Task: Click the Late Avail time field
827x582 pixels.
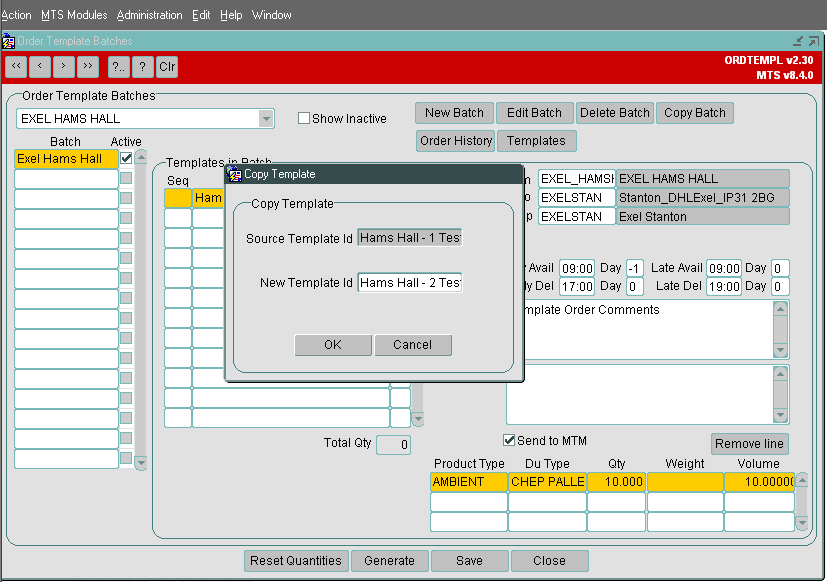Action: click(724, 268)
